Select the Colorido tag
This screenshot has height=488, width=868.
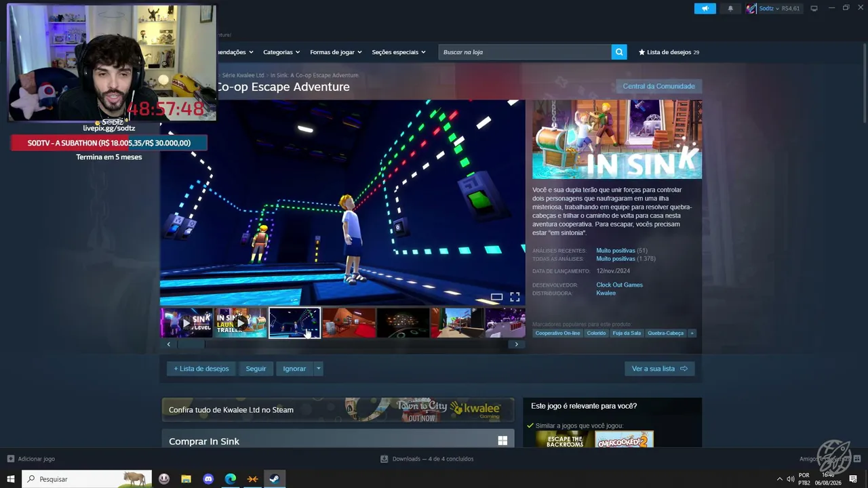(x=596, y=333)
